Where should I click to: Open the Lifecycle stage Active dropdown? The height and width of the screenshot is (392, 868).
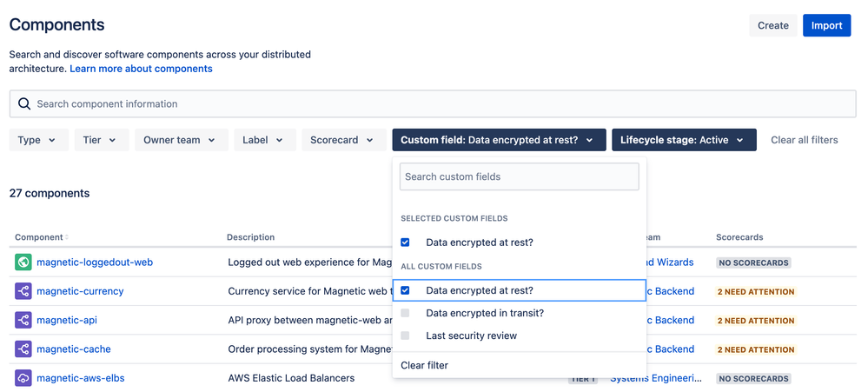(x=684, y=140)
